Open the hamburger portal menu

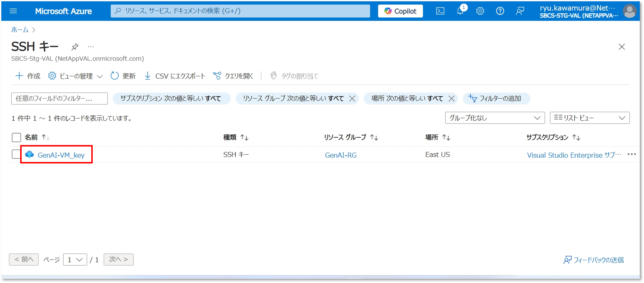pyautogui.click(x=13, y=11)
